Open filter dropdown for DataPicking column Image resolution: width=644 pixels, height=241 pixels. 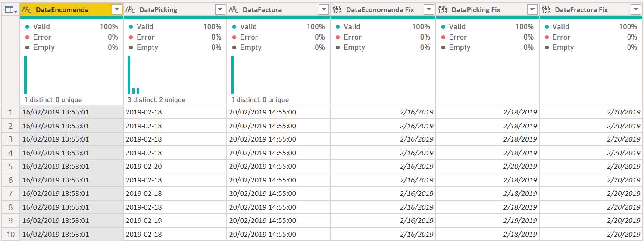click(220, 9)
